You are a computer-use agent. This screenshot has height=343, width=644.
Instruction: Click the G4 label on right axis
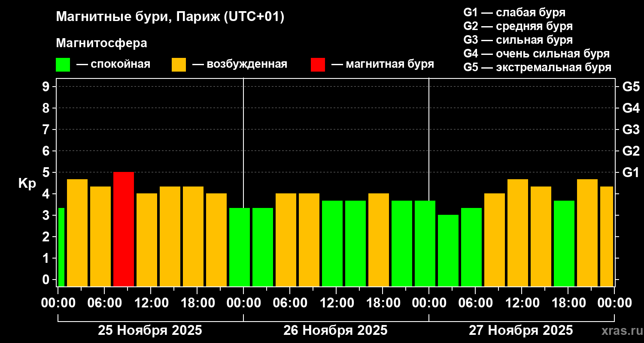(631, 108)
